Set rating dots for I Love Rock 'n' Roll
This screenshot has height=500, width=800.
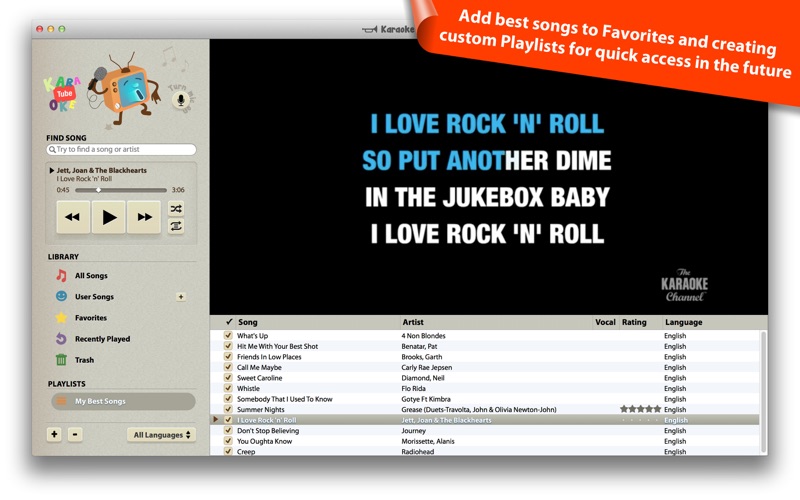click(640, 420)
